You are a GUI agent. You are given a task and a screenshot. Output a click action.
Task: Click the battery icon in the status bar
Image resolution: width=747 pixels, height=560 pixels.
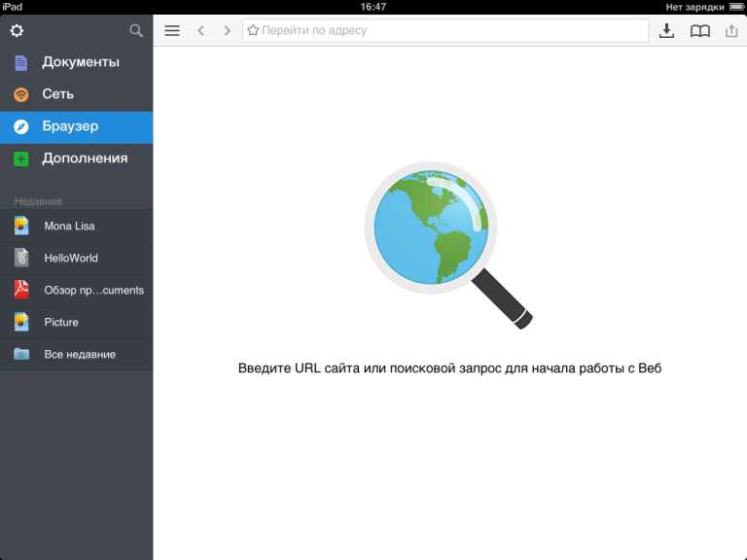[735, 7]
